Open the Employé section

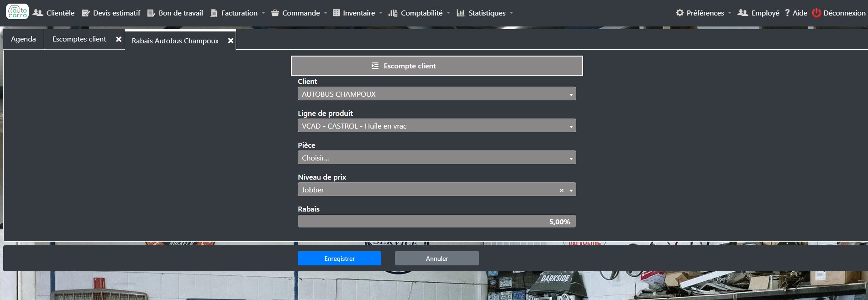(x=758, y=13)
